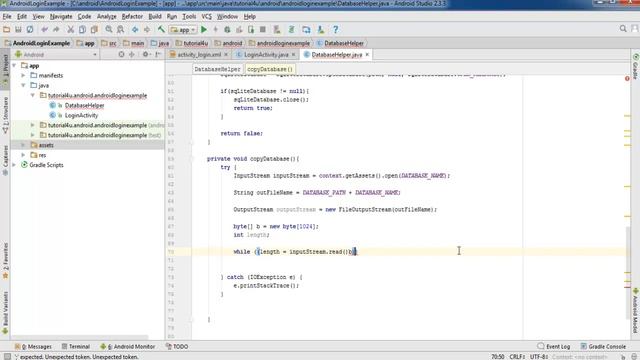640x360 pixels.
Task: Open the Android project view dropdown
Action: point(56,55)
